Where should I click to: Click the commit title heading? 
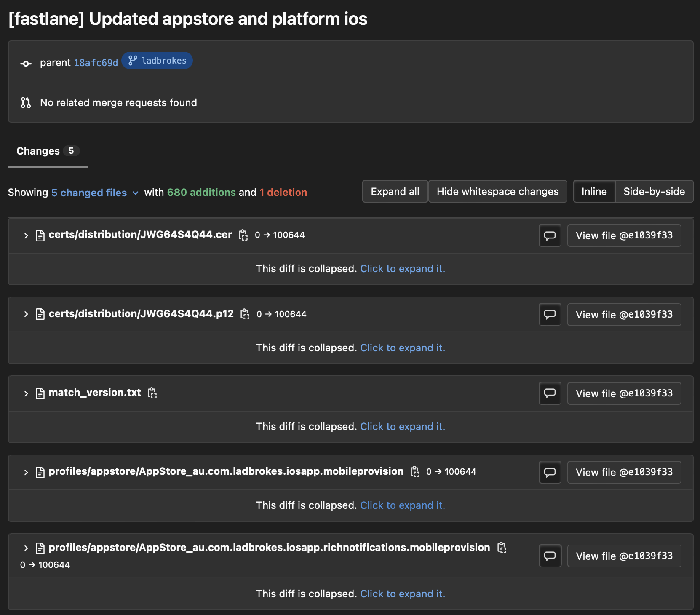[188, 19]
